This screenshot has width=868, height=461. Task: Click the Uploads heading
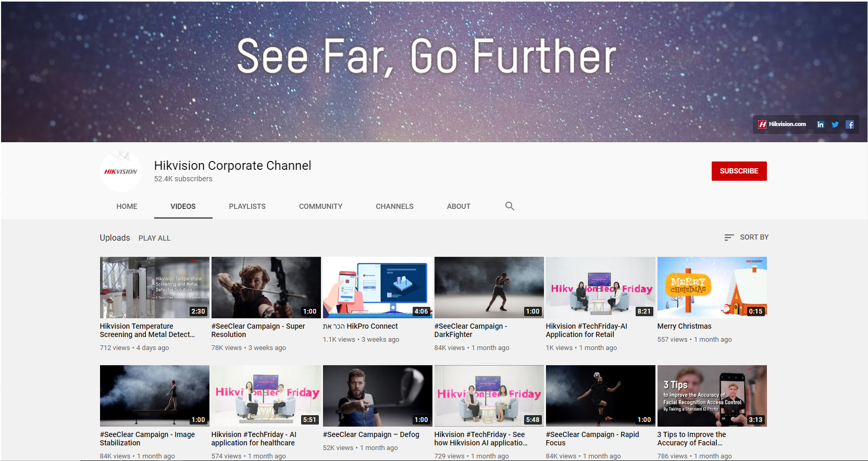tap(115, 238)
